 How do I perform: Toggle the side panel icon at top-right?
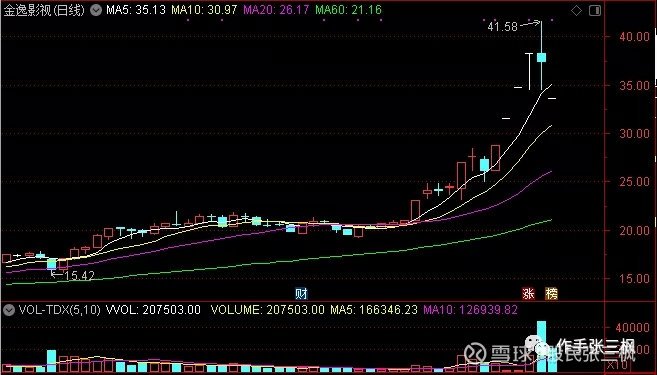pyautogui.click(x=595, y=10)
